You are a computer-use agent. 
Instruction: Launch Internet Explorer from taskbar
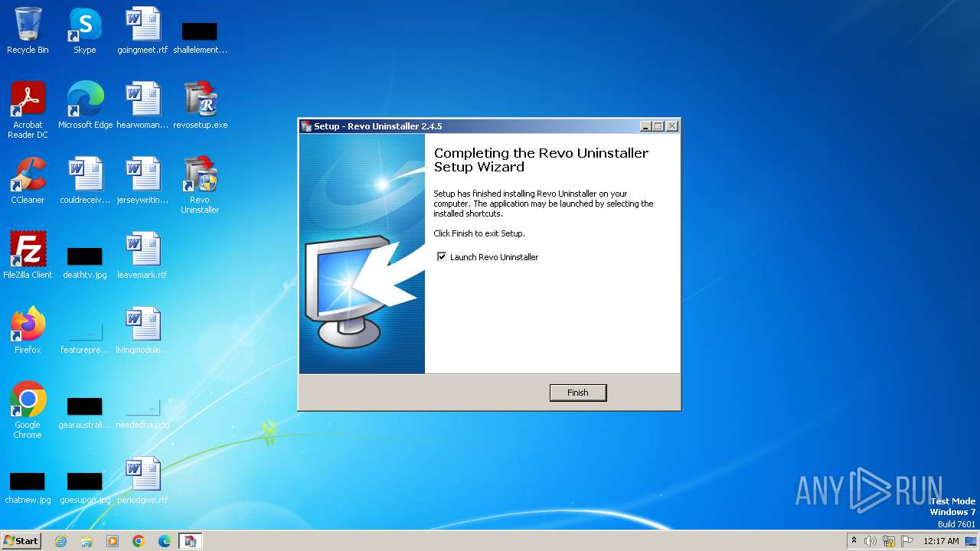(60, 541)
